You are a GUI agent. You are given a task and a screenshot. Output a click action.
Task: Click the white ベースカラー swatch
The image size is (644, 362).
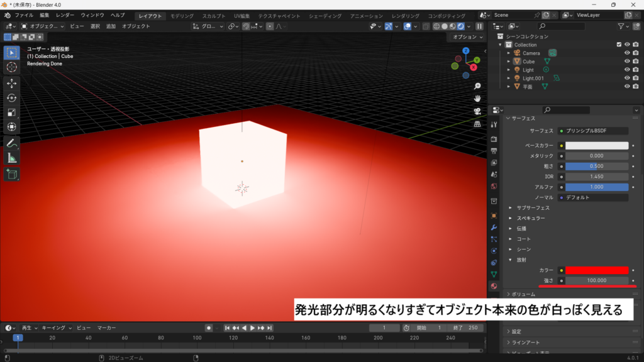pyautogui.click(x=597, y=146)
